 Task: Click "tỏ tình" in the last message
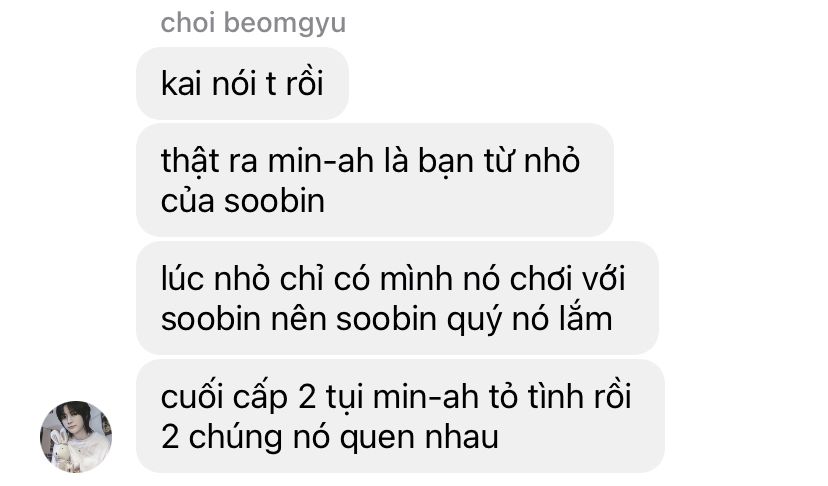coord(543,397)
